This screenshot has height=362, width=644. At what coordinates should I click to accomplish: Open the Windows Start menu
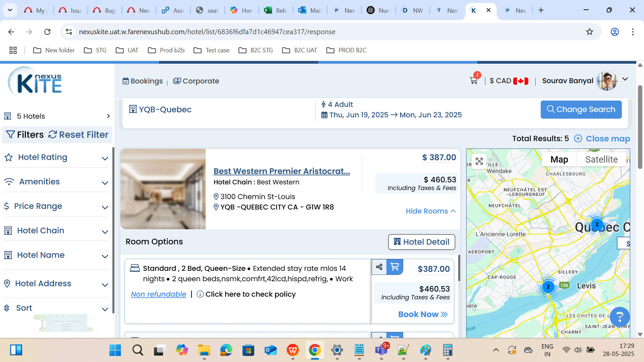click(115, 350)
